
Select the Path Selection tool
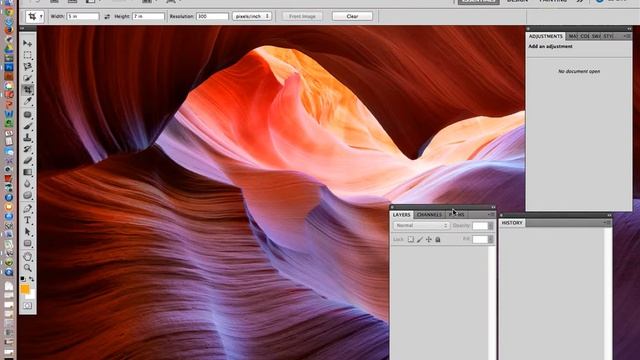pyautogui.click(x=27, y=232)
